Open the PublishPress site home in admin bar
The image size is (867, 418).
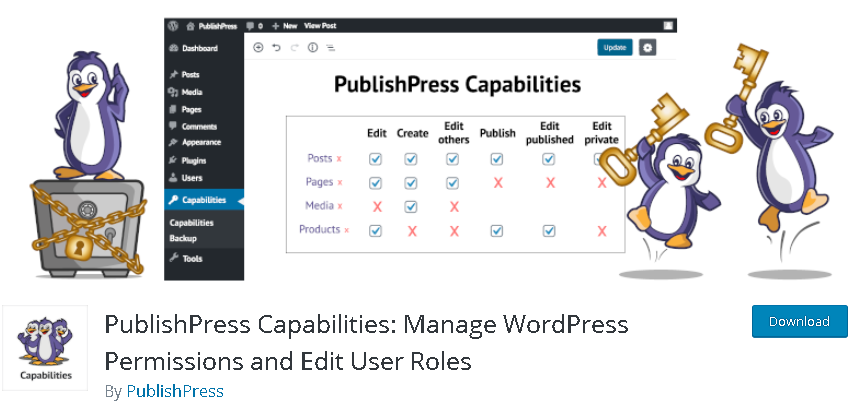(x=212, y=25)
